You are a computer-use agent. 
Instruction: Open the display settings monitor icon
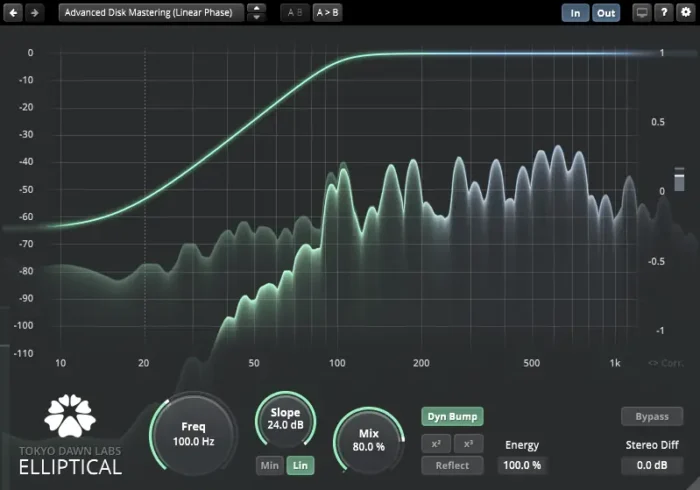tap(641, 13)
